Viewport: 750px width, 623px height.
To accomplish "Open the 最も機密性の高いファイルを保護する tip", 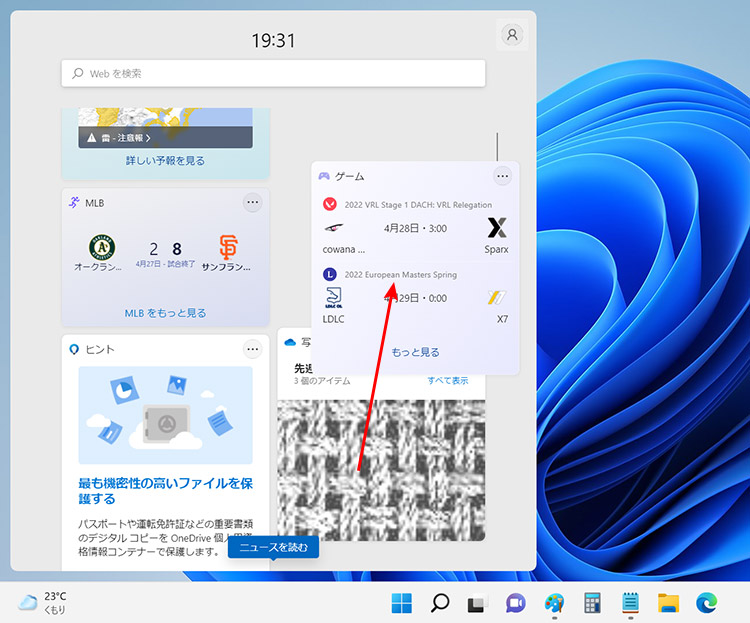I will (x=165, y=490).
